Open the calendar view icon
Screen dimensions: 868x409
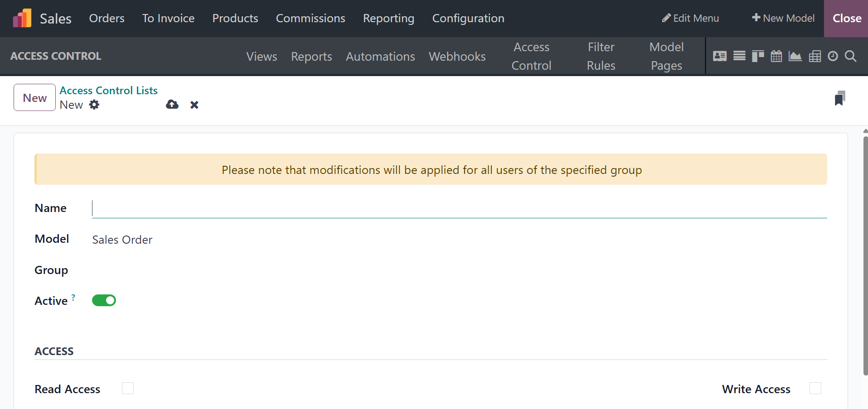pos(776,56)
